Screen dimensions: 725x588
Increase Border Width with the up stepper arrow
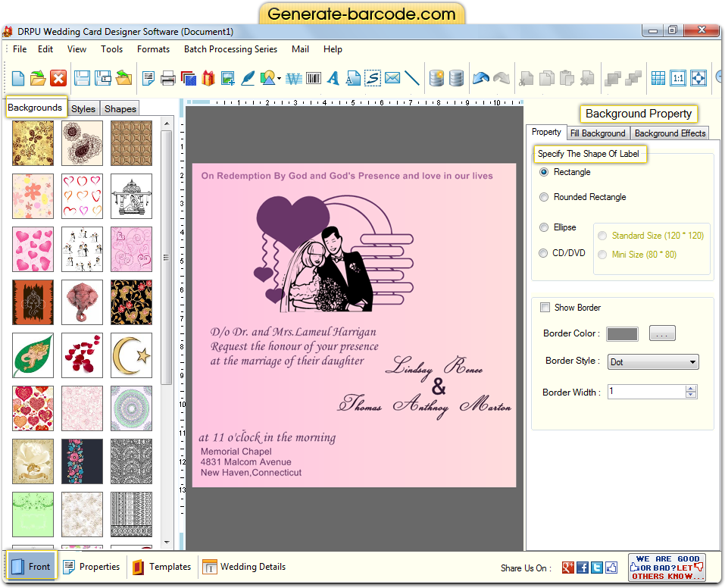coord(691,389)
